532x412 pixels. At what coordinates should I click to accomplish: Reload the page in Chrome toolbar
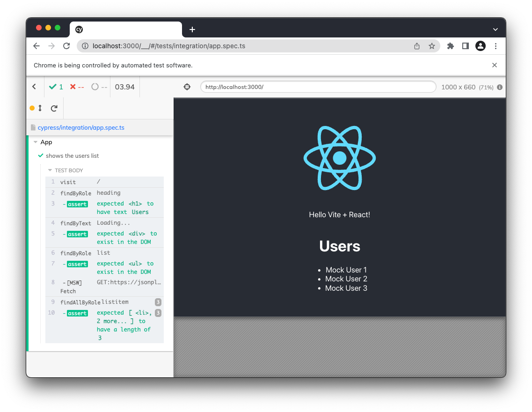(66, 46)
